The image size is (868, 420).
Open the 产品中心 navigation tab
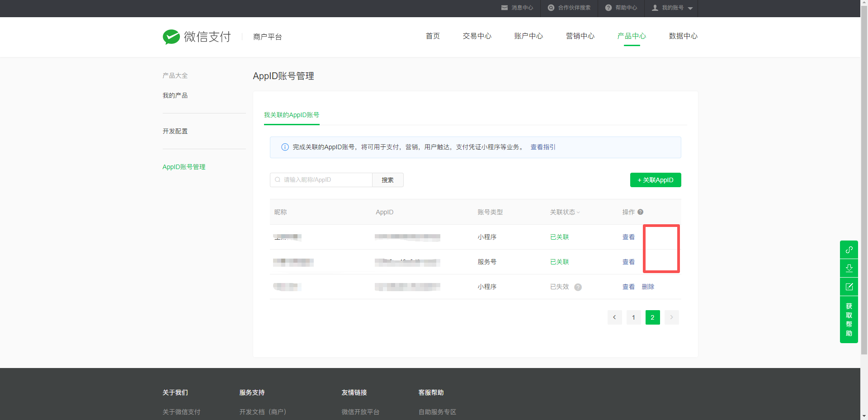point(632,36)
